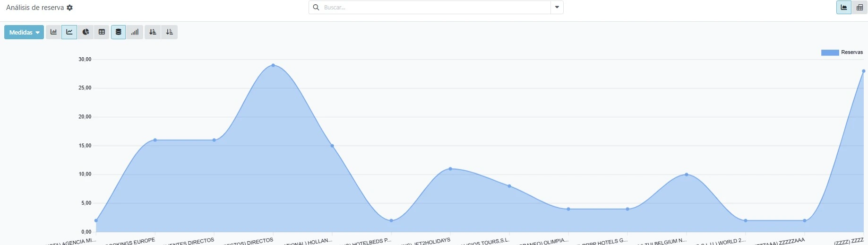Click the data point above JET2HOLIDAYS
The width and height of the screenshot is (868, 245).
[450, 169]
